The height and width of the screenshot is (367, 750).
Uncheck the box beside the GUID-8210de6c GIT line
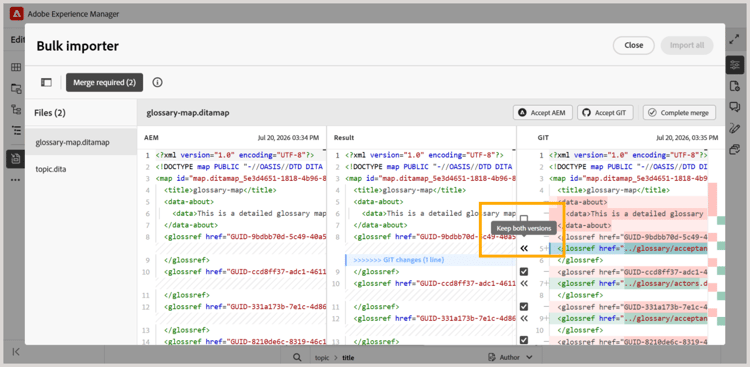[524, 340]
